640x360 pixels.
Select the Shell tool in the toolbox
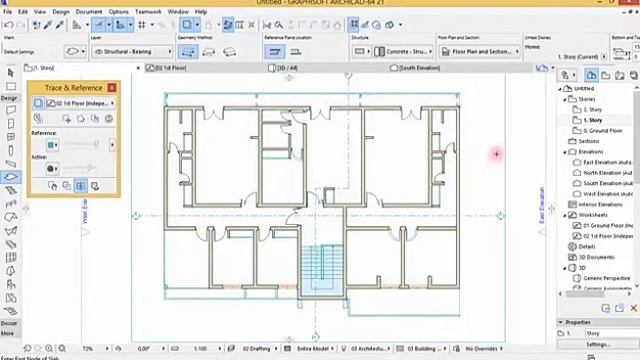pyautogui.click(x=11, y=231)
